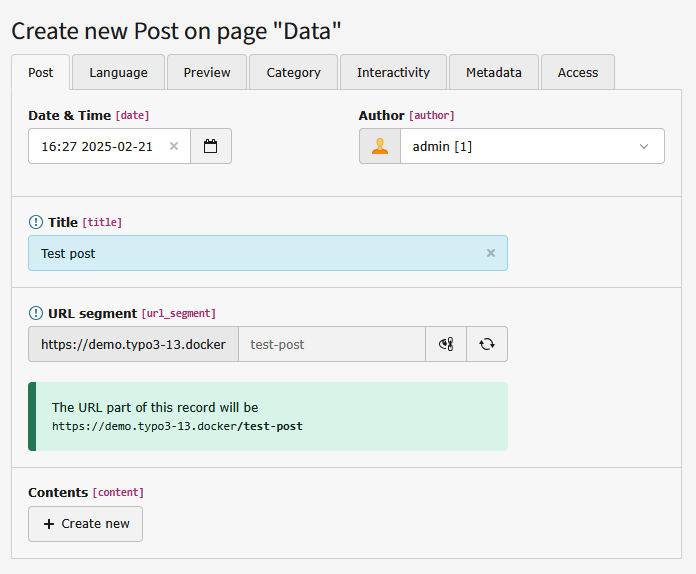
Task: Switch to the Access tab
Action: pyautogui.click(x=578, y=72)
